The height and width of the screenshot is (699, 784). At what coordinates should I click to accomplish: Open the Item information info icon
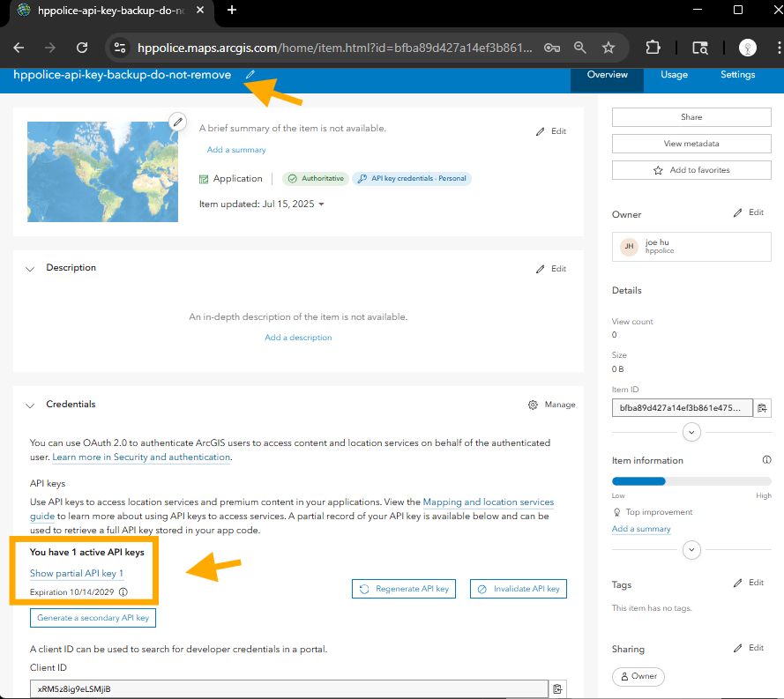[x=766, y=459]
